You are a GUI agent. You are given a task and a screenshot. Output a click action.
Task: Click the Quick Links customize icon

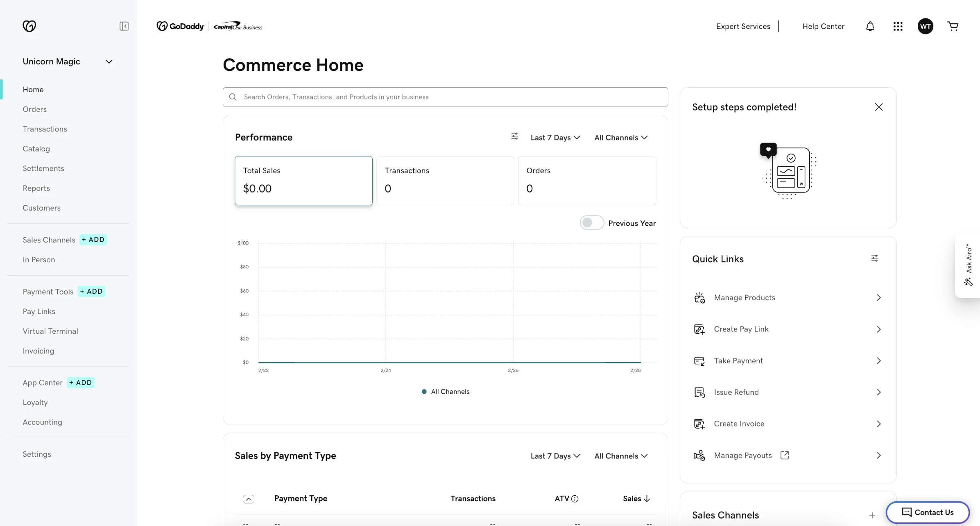[x=875, y=258]
